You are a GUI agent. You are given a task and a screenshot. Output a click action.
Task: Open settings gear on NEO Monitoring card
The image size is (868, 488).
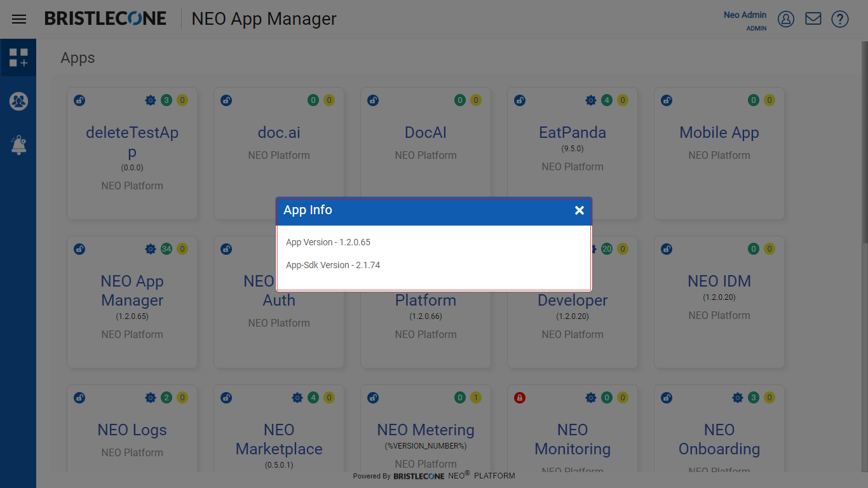[591, 397]
